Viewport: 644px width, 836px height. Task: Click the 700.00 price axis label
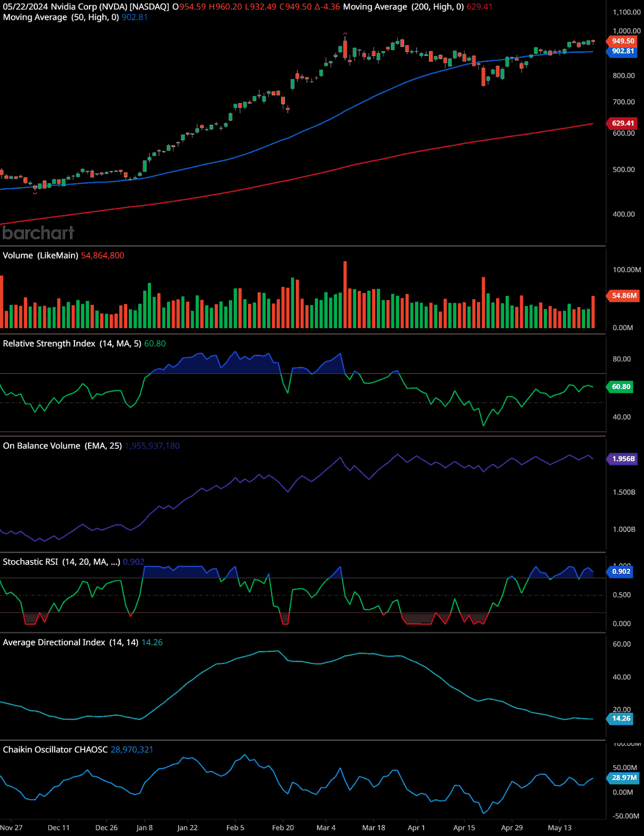tap(624, 102)
